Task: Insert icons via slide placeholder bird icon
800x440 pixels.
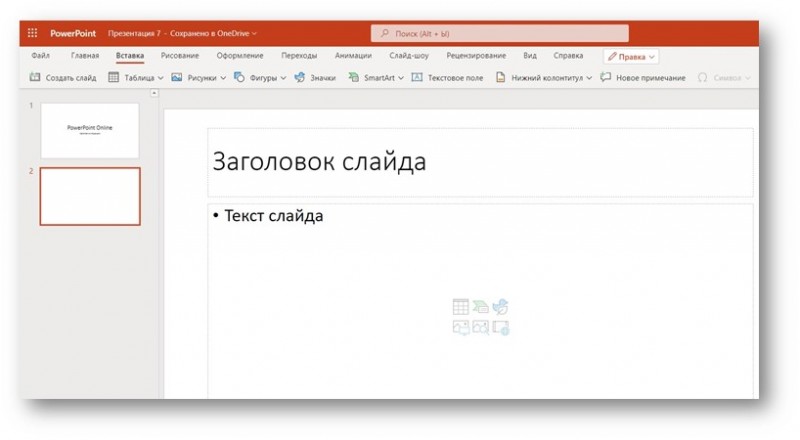Action: [501, 307]
